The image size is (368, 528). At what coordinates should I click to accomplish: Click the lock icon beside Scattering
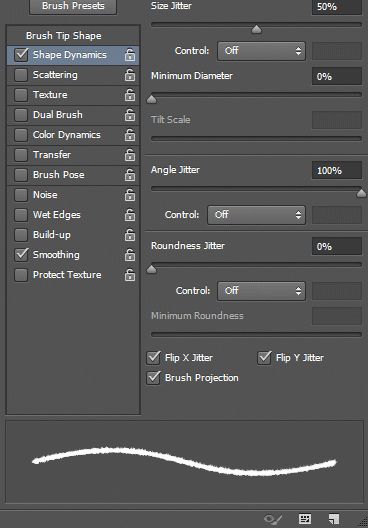(x=130, y=75)
